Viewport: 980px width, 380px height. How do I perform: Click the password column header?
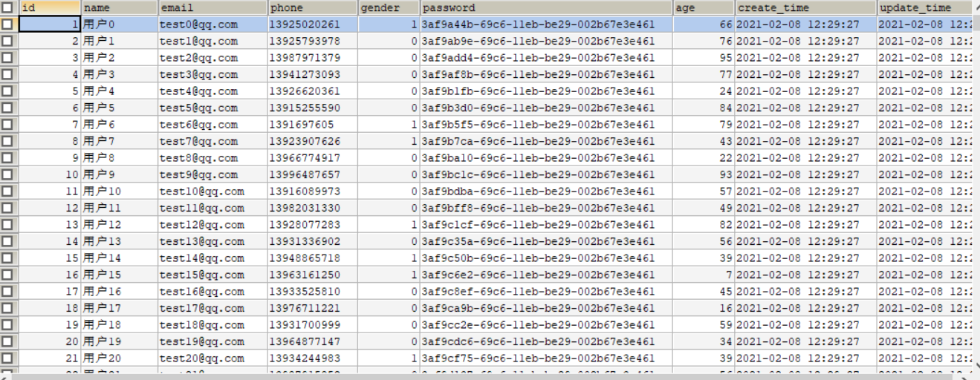coord(547,8)
